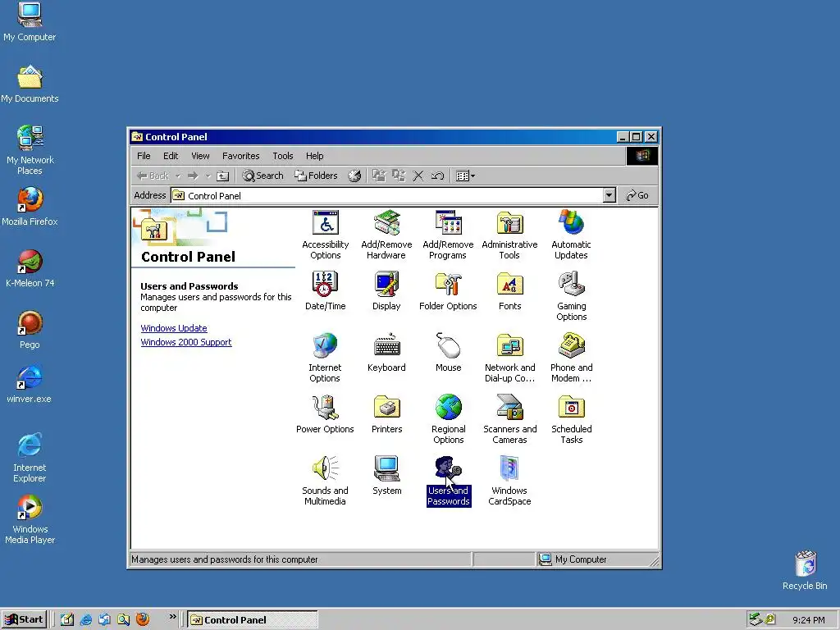Expand the Views dropdown button
The image size is (840, 630).
pyautogui.click(x=465, y=176)
